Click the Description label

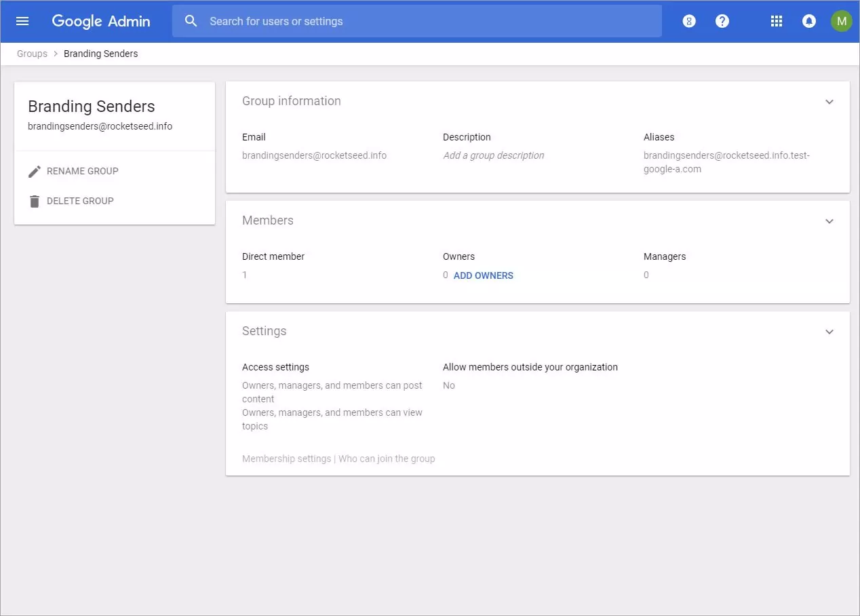tap(467, 137)
